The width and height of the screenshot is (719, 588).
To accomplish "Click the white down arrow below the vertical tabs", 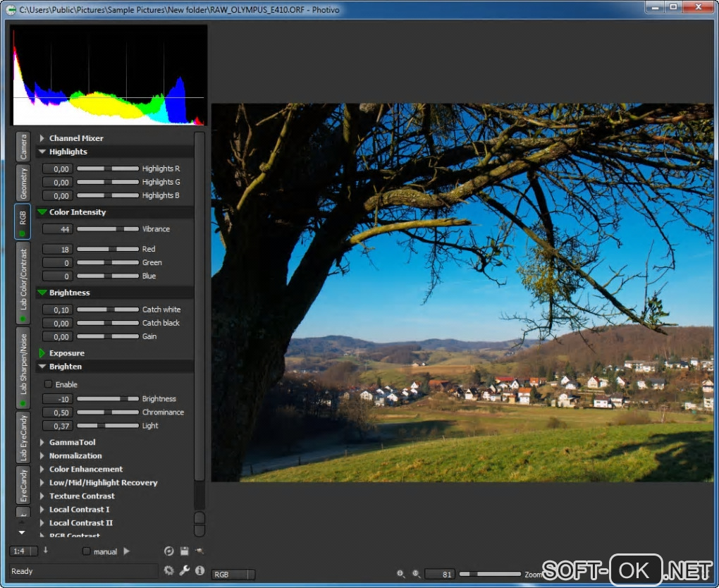I will click(x=22, y=533).
